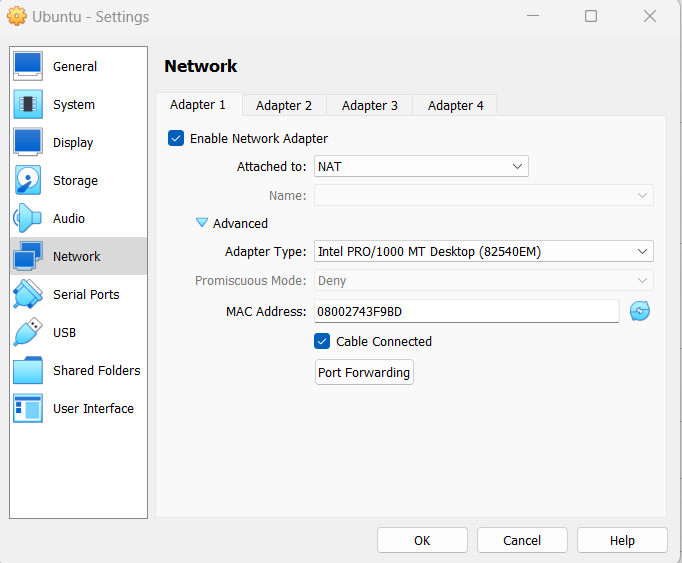The height and width of the screenshot is (563, 682).
Task: Select the Audio label in sidebar
Action: click(69, 218)
